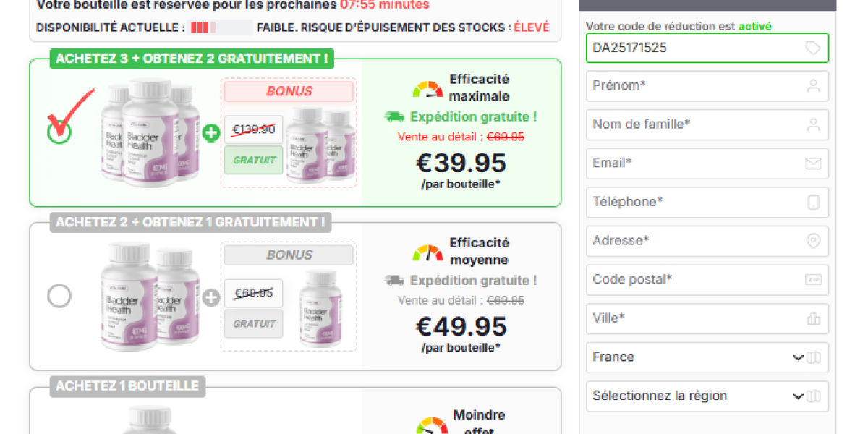Click the green Achetez 3 + obtenez 2 header
Image resolution: width=868 pixels, height=434 pixels.
(192, 59)
